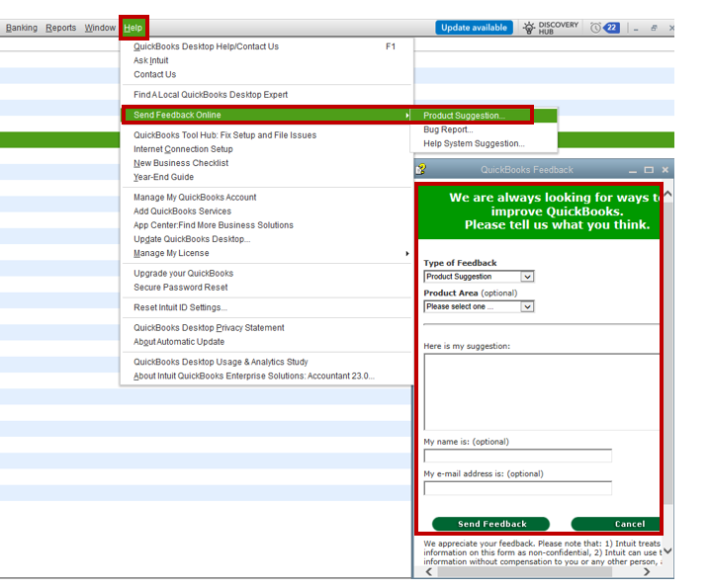
Task: Select Product Suggestion submenu item
Action: click(484, 116)
